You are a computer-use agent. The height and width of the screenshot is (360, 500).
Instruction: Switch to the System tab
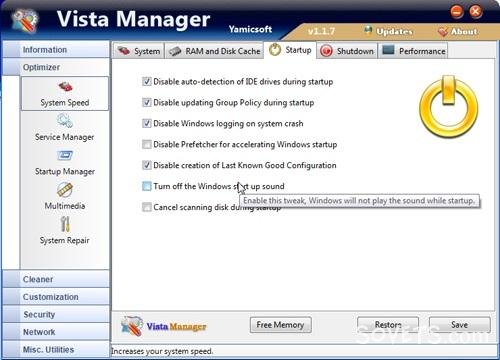coord(139,51)
